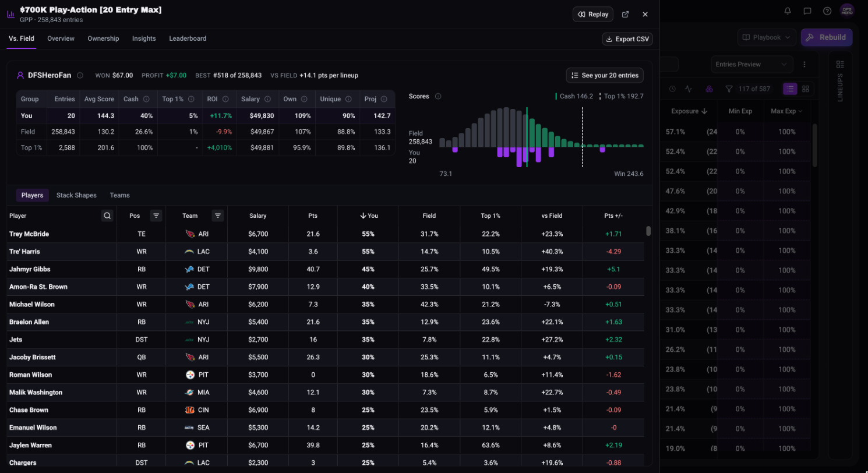Open Max Exp column dropdown chevron
The width and height of the screenshot is (868, 473).
[801, 111]
